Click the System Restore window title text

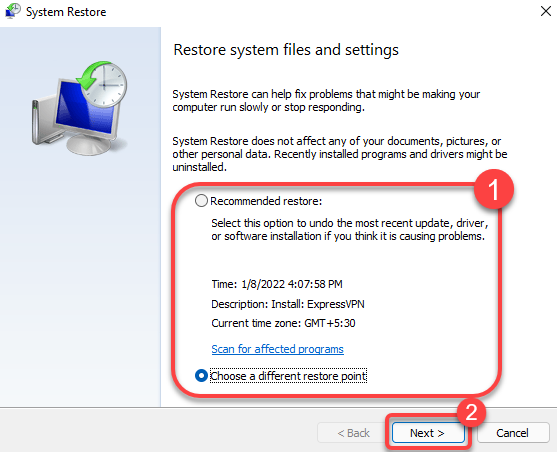click(x=66, y=12)
